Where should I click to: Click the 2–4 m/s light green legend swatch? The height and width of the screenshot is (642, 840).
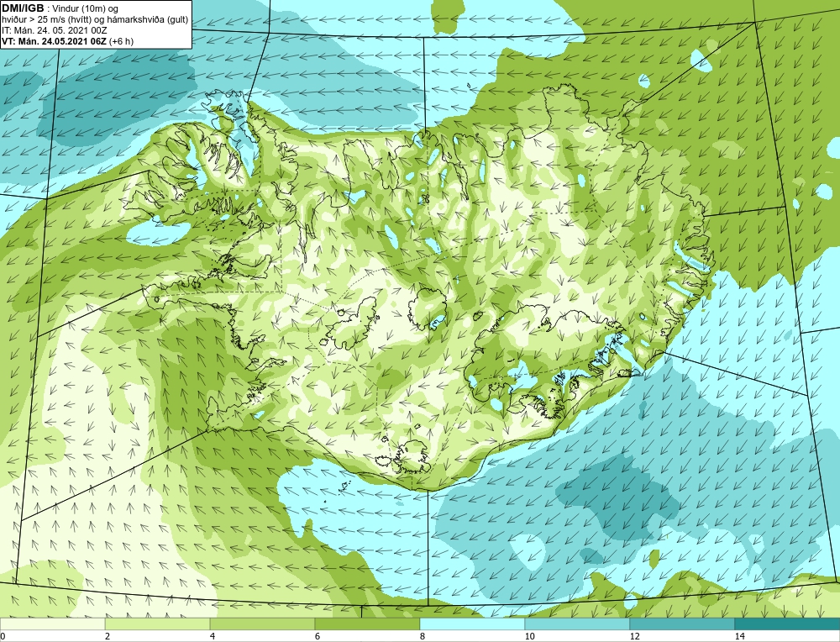pyautogui.click(x=158, y=624)
